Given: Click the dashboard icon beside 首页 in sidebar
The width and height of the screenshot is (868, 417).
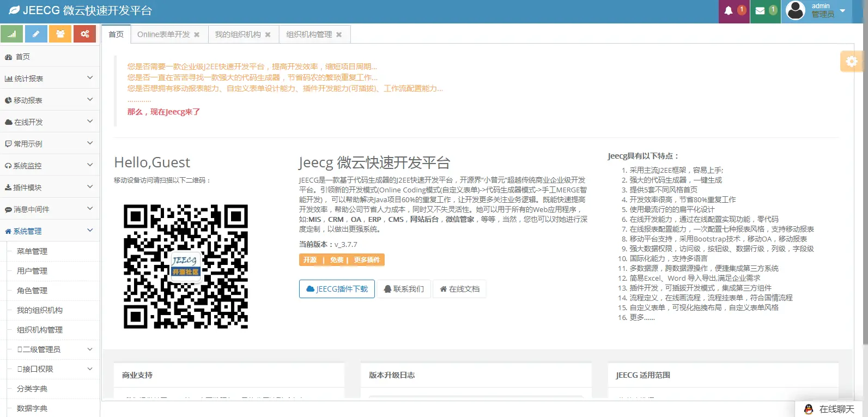Looking at the screenshot, I should point(9,57).
